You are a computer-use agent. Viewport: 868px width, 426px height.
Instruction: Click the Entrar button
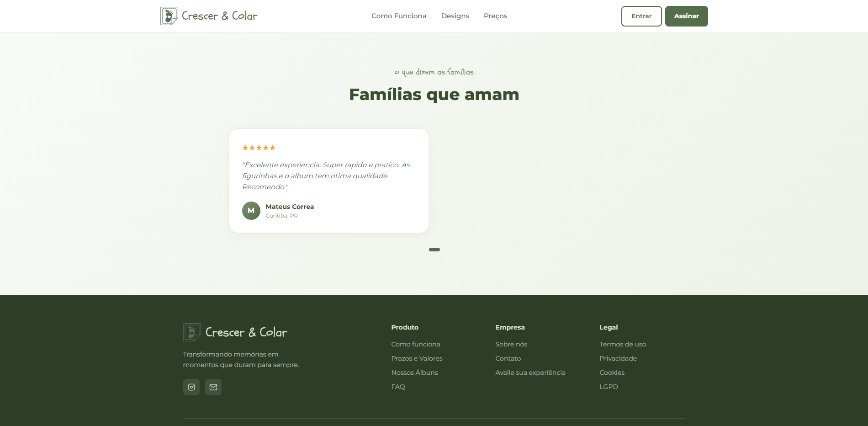click(x=641, y=16)
